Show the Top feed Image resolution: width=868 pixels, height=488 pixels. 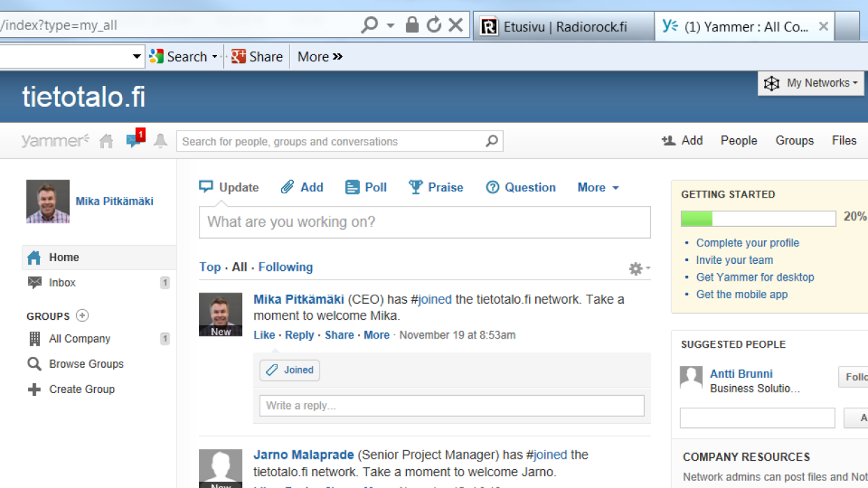[210, 267]
